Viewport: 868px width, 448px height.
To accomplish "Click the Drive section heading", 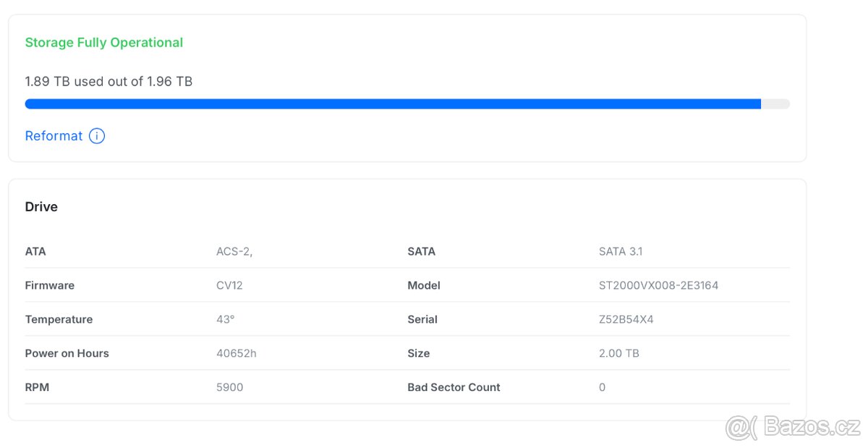I will (41, 207).
